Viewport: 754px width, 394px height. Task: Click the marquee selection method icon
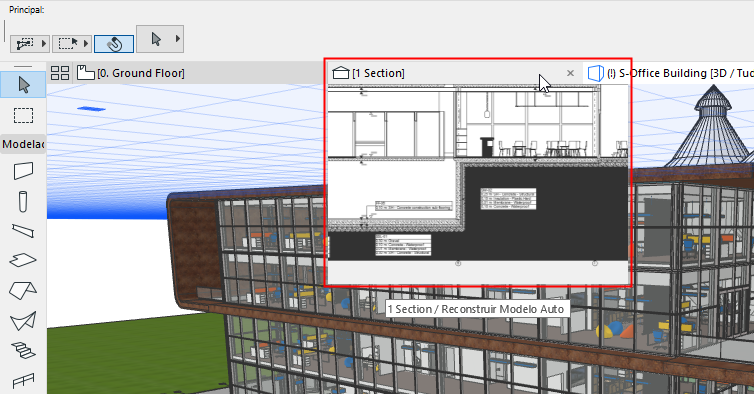click(x=67, y=44)
